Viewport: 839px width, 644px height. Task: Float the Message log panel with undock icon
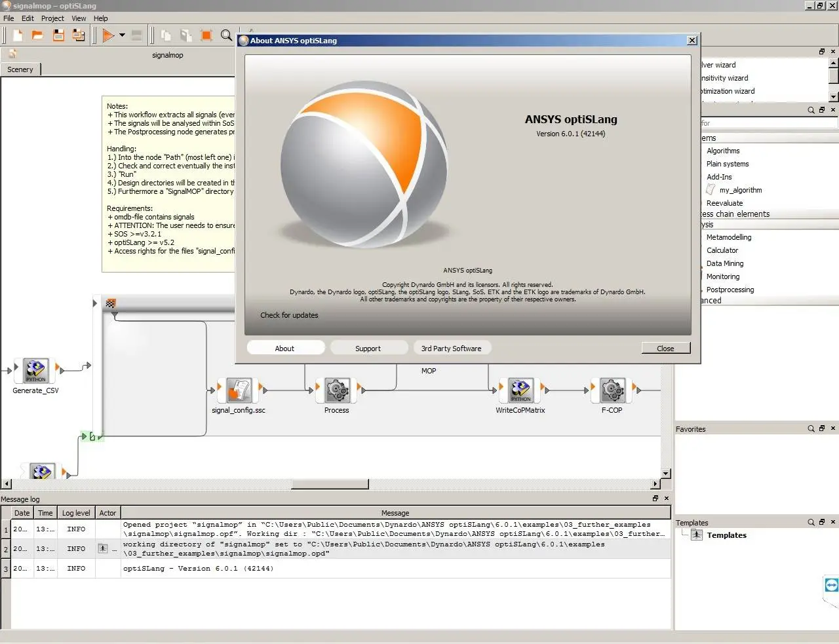655,499
